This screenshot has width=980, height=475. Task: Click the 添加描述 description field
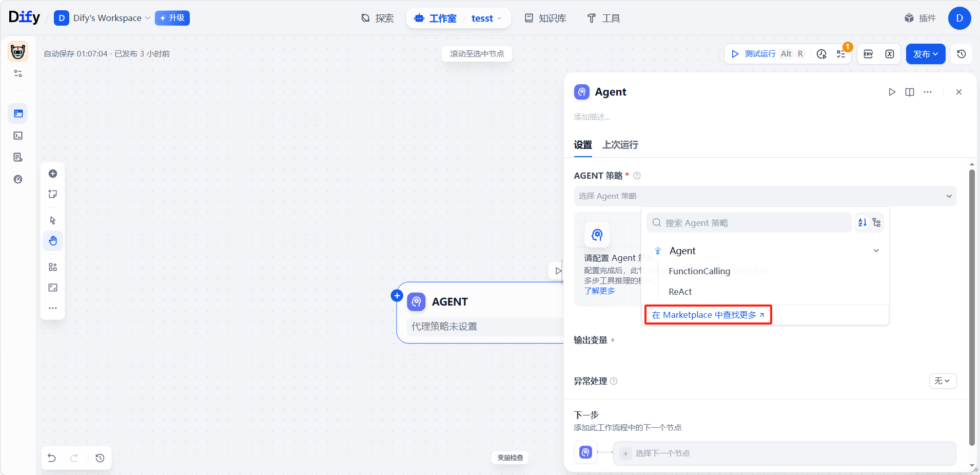click(592, 117)
